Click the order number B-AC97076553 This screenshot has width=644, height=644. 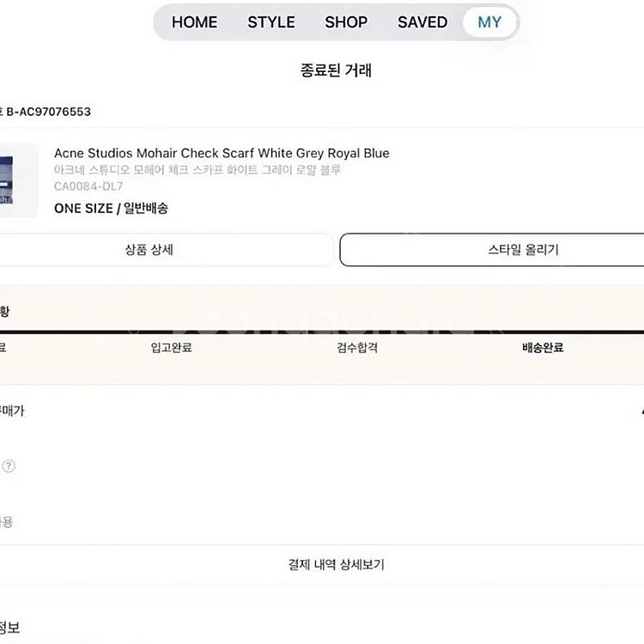coord(49,112)
